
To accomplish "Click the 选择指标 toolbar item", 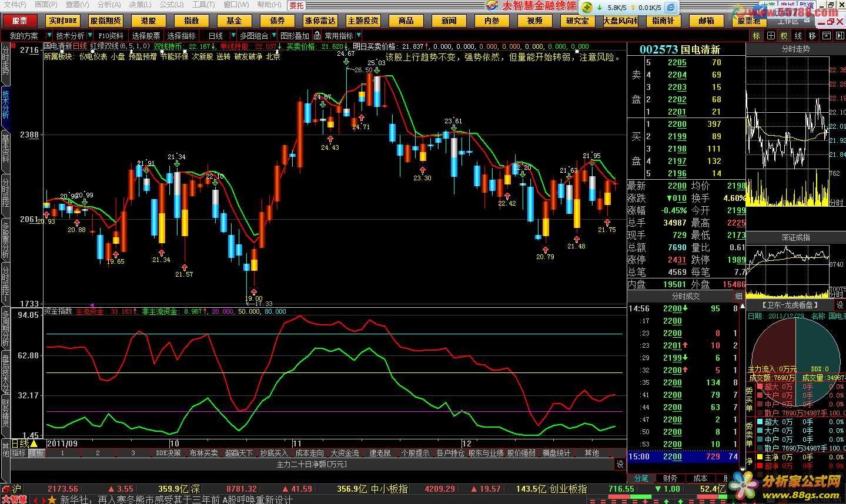I will [x=182, y=36].
